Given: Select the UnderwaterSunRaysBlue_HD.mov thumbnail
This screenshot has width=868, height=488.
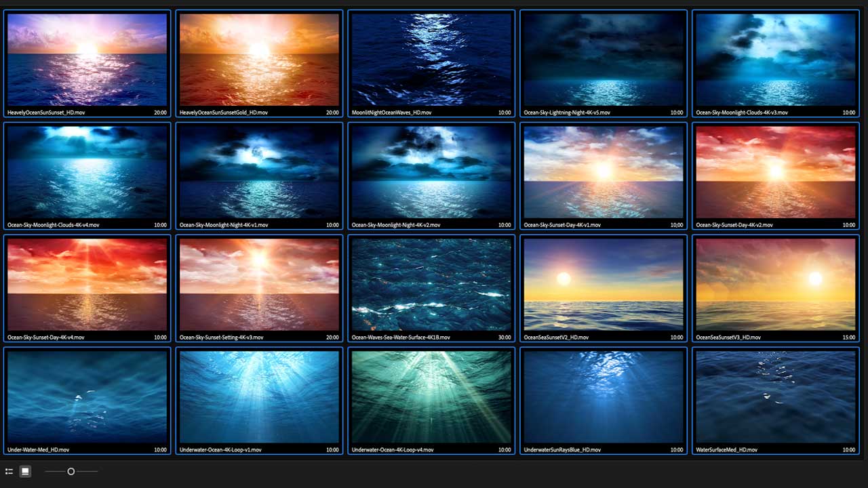Looking at the screenshot, I should (604, 397).
